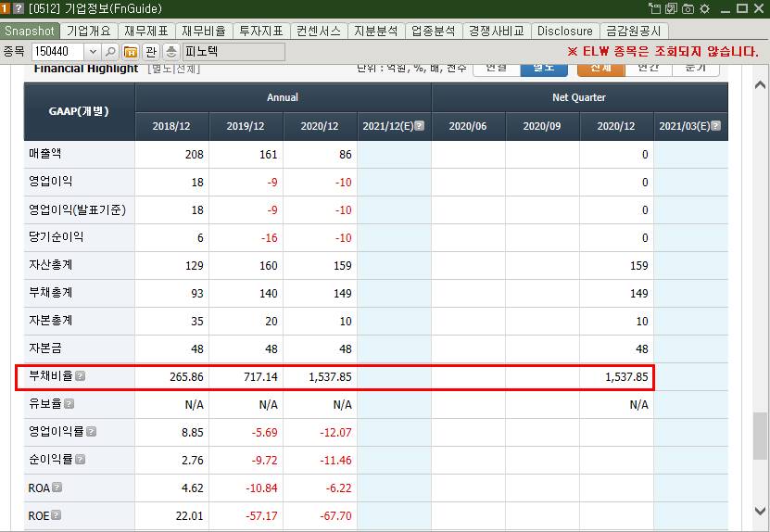Click 영업이익률 value -12.07
The image size is (770, 532).
click(336, 432)
